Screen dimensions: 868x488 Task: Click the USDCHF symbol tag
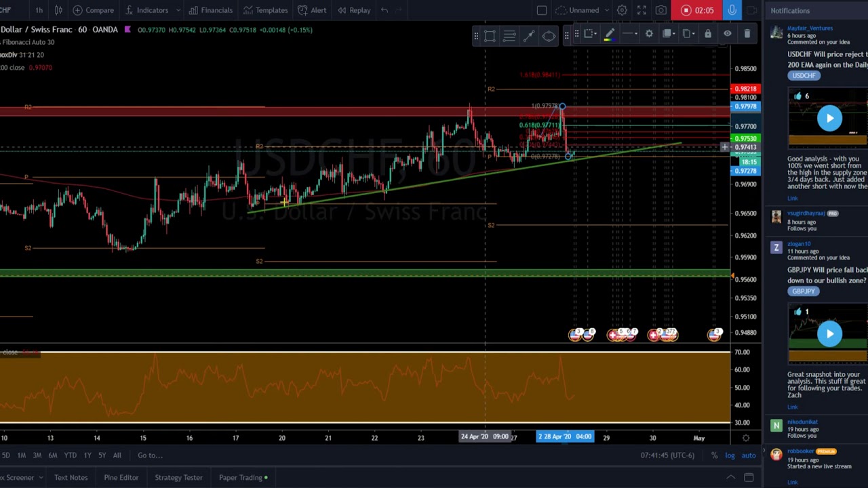coord(804,75)
